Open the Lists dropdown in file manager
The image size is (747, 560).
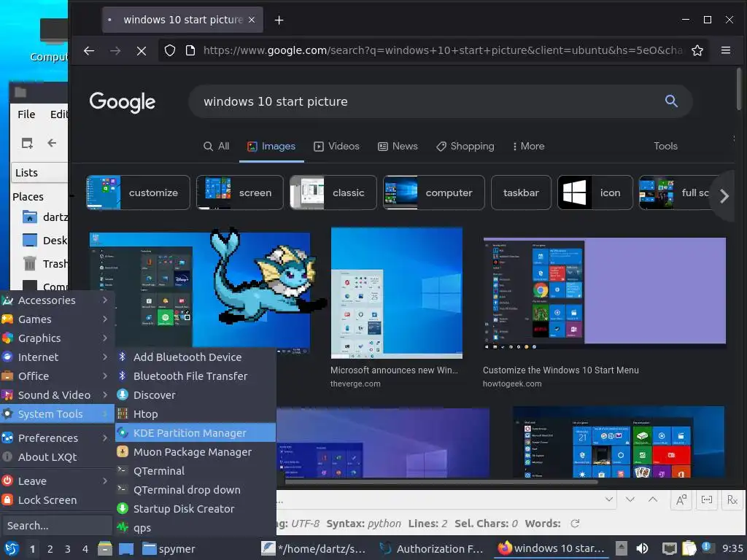[x=39, y=173]
